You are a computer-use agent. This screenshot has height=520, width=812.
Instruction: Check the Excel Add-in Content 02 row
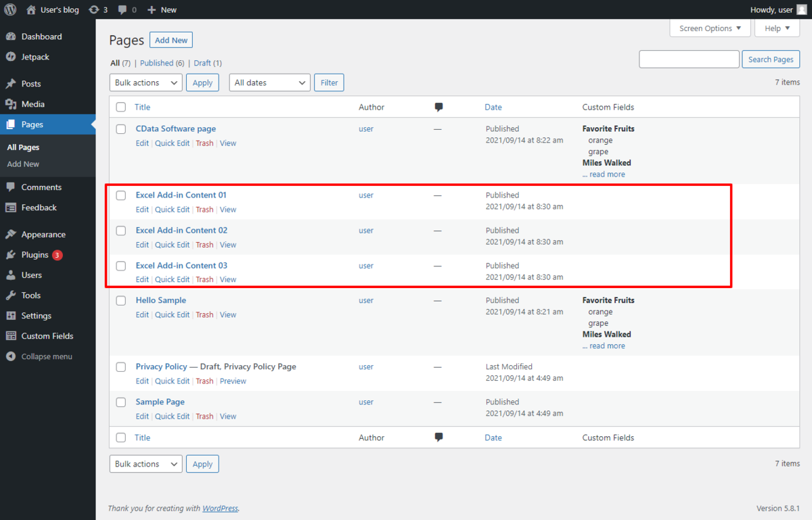(x=120, y=231)
